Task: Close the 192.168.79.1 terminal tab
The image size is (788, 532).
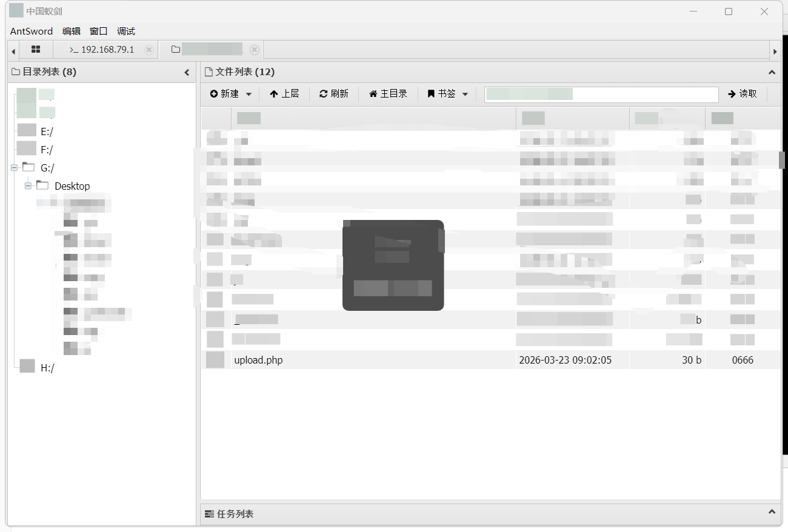Action: pos(149,50)
